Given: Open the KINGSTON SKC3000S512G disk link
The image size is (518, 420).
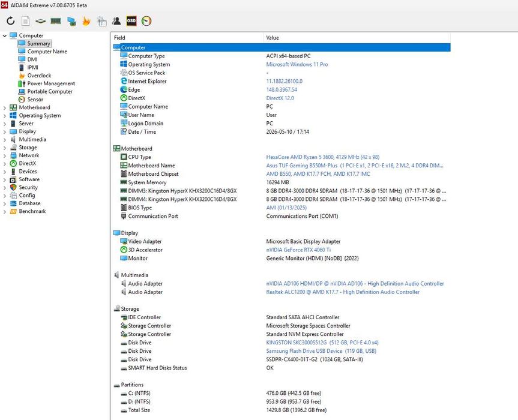Looking at the screenshot, I should click(x=322, y=343).
